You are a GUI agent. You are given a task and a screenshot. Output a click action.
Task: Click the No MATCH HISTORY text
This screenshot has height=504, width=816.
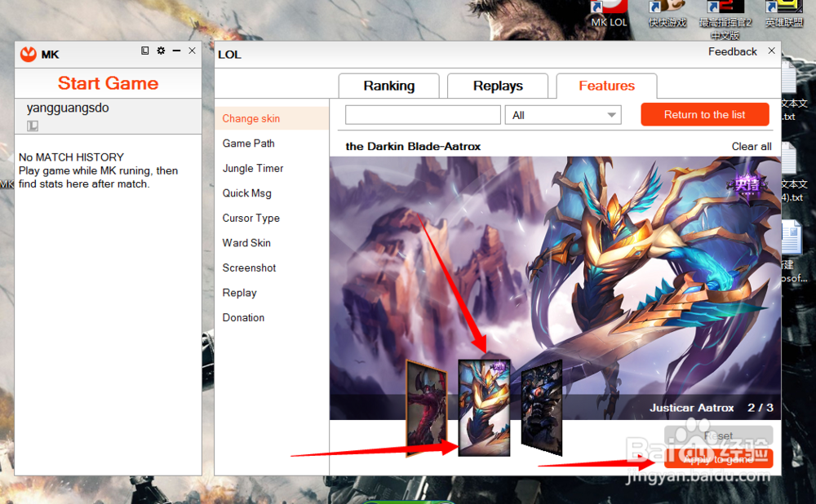coord(71,157)
